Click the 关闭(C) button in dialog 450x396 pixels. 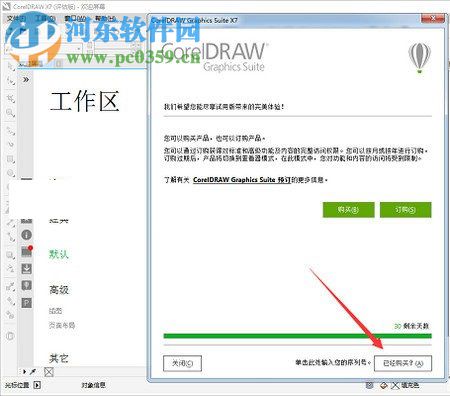tap(182, 363)
